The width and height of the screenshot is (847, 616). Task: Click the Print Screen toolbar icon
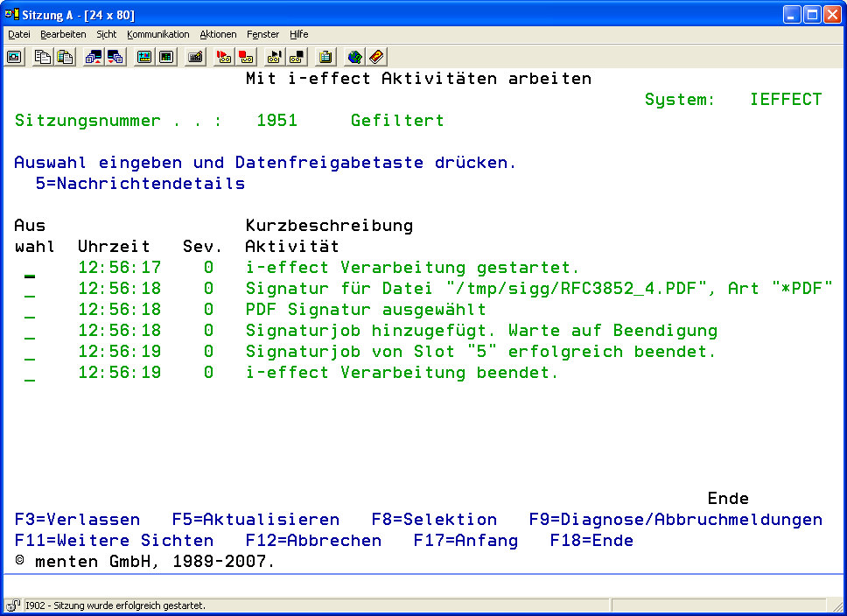[x=15, y=57]
